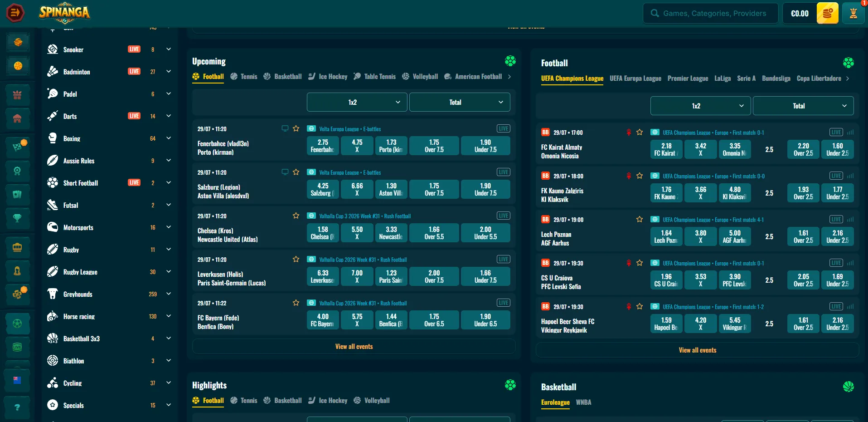Bet 2.75 on Fenerbahce to win

(x=323, y=146)
